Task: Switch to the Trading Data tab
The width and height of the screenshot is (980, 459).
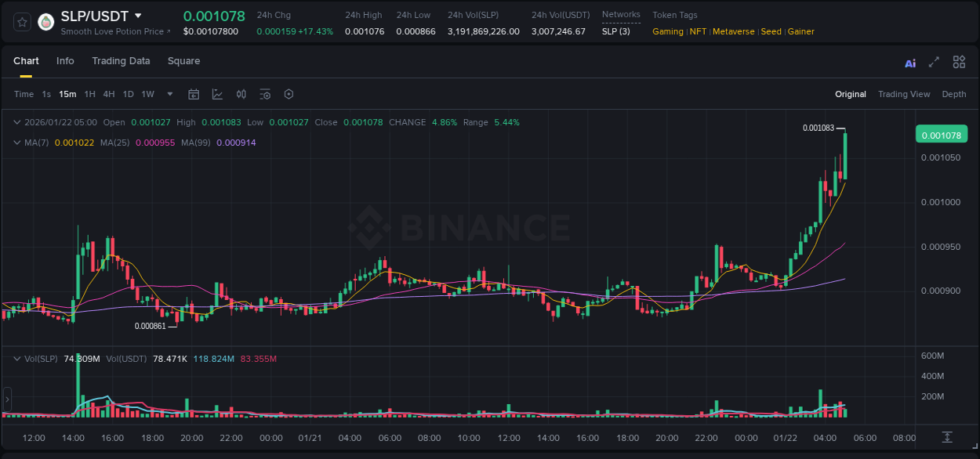Action: point(121,61)
